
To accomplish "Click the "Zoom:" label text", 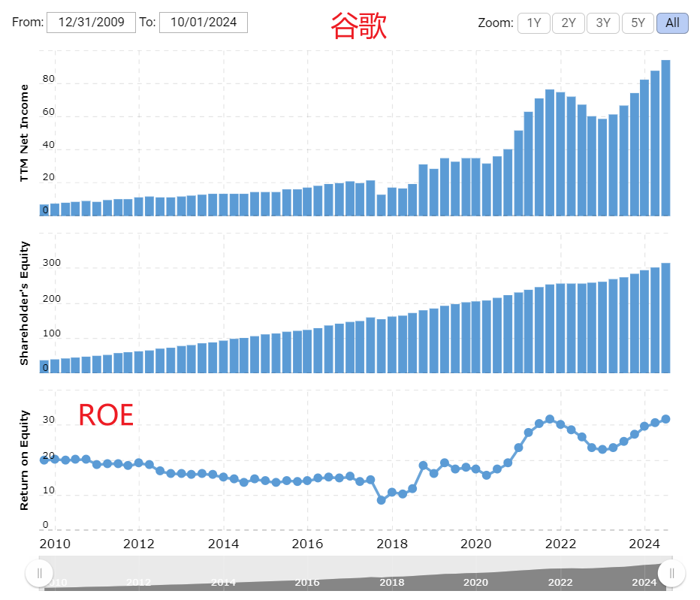I will click(496, 23).
